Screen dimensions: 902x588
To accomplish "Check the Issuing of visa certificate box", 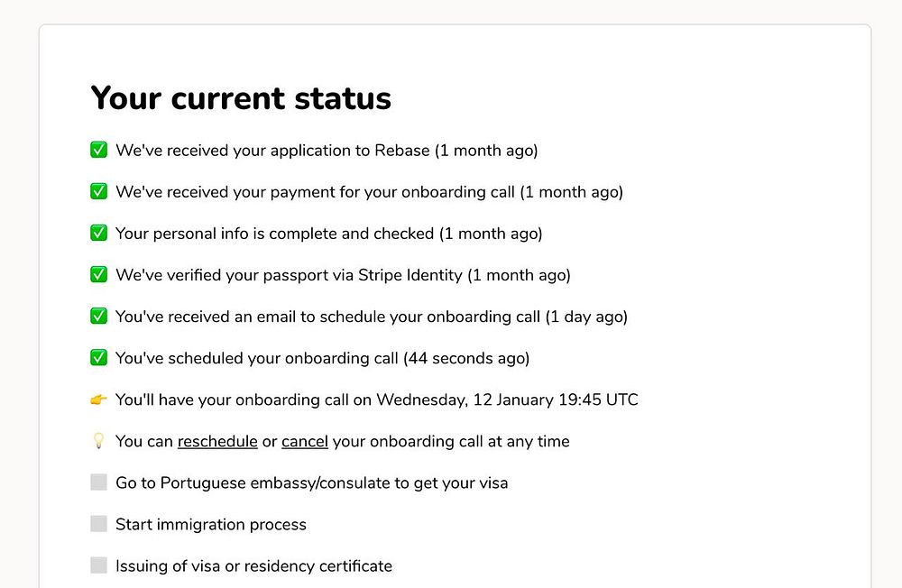I will (x=99, y=565).
